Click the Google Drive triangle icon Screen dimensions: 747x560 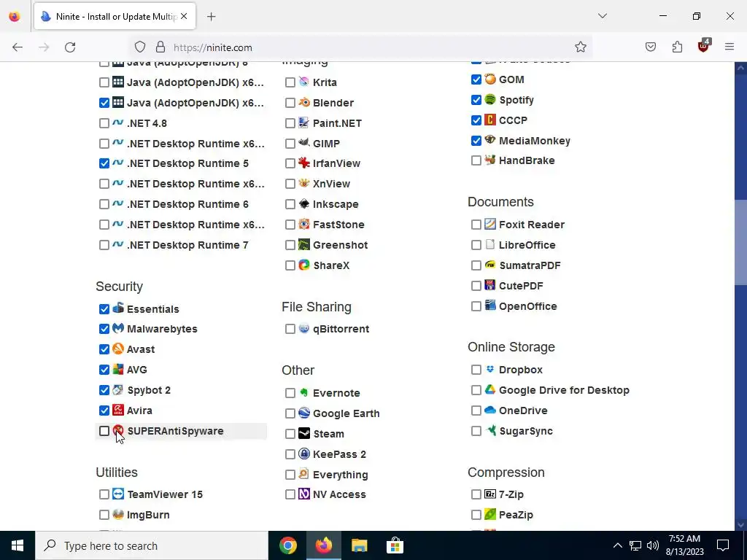[x=489, y=389]
